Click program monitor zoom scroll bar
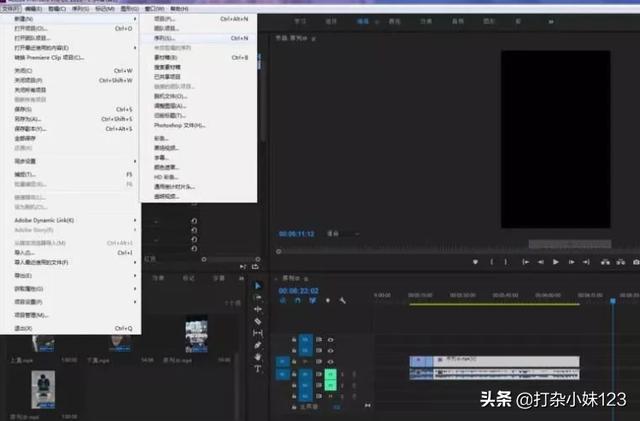The image size is (640, 421). click(570, 244)
